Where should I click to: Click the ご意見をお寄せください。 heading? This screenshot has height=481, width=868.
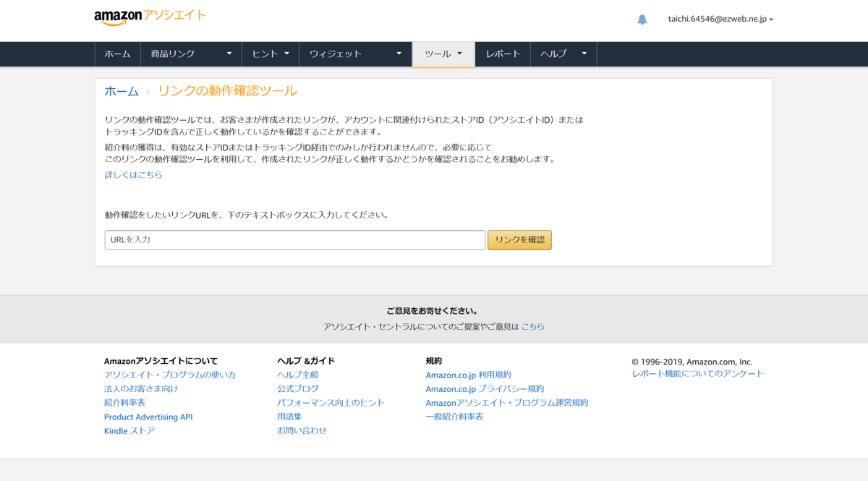click(x=432, y=312)
